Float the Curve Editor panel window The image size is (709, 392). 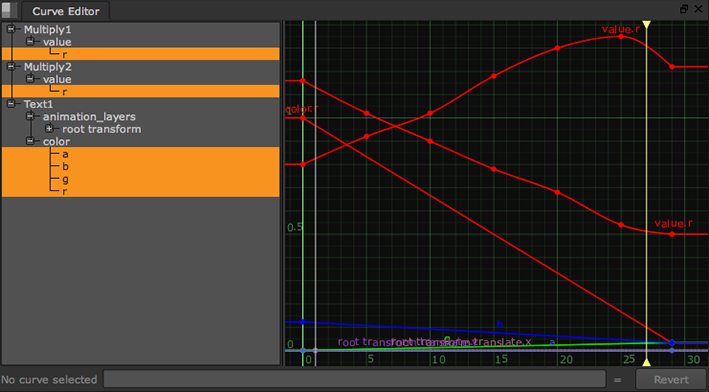684,9
